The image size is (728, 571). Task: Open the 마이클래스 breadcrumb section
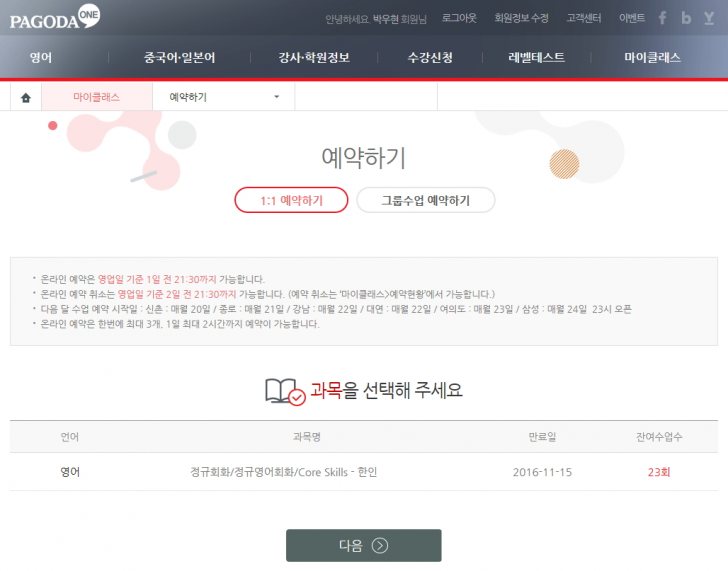[x=96, y=97]
